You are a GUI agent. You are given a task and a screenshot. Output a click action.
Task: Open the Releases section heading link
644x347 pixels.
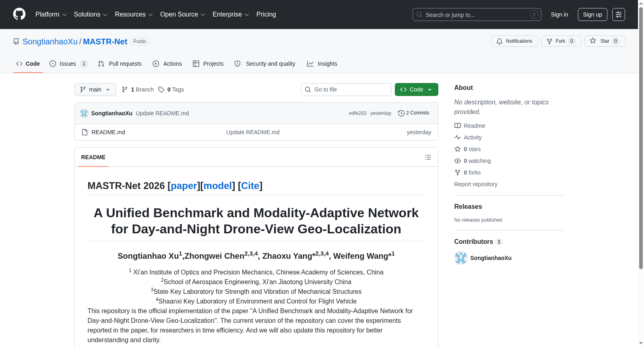pos(468,207)
